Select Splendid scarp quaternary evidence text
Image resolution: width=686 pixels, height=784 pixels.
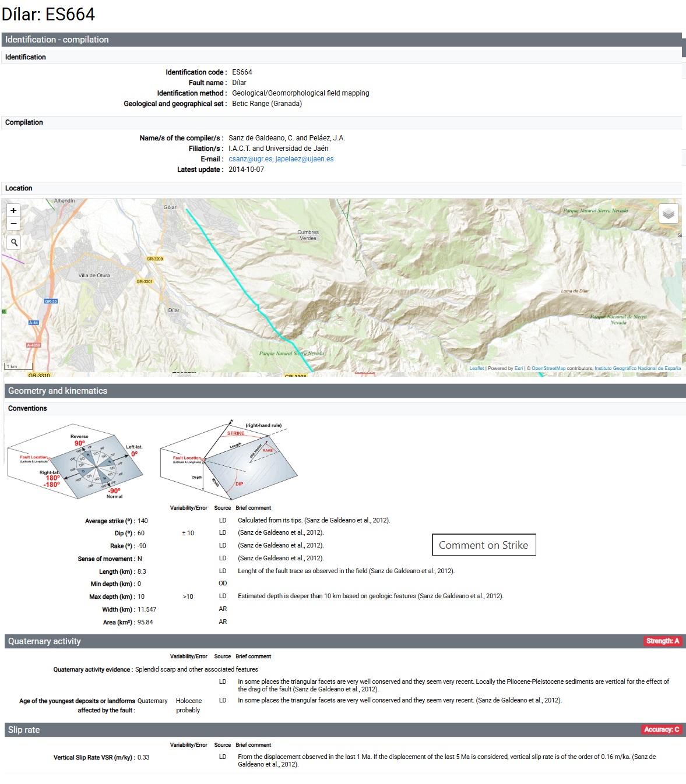coord(196,670)
